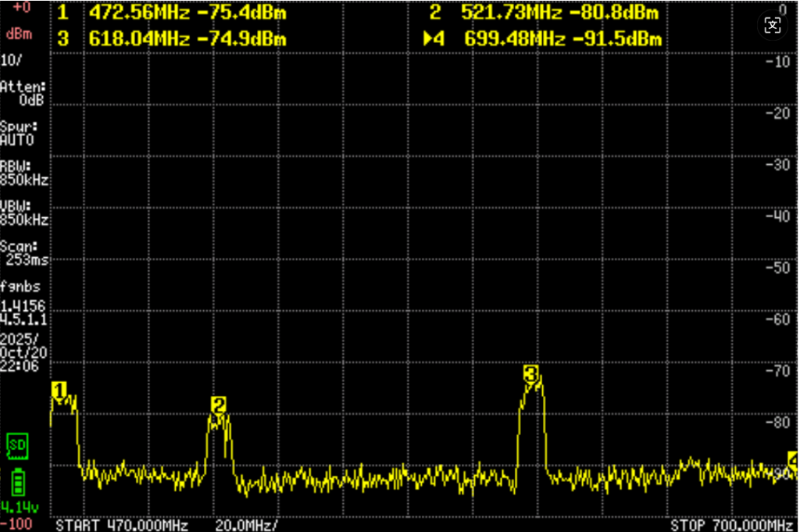
Task: Tap the green battery level icon
Action: [17, 478]
